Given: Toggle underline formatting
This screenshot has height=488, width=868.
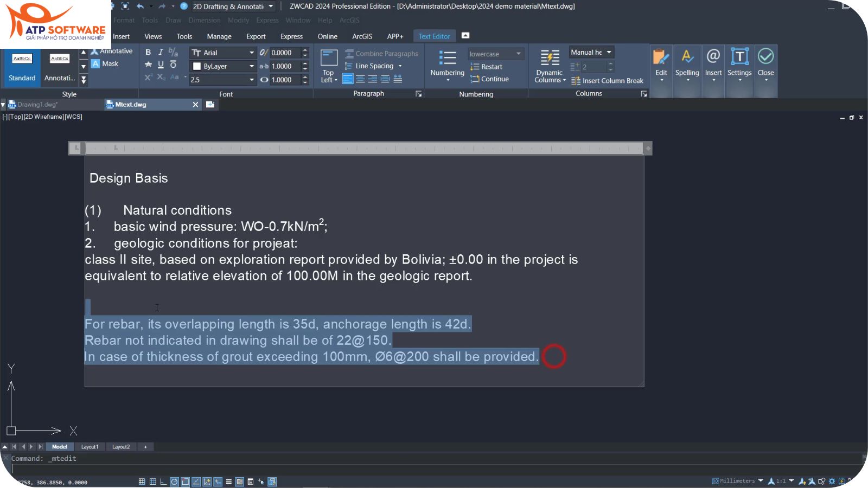Looking at the screenshot, I should click(161, 65).
